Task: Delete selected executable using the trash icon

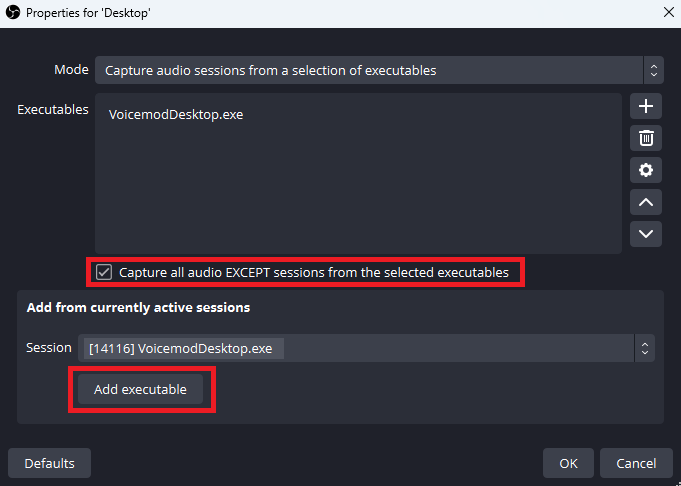Action: coord(646,138)
